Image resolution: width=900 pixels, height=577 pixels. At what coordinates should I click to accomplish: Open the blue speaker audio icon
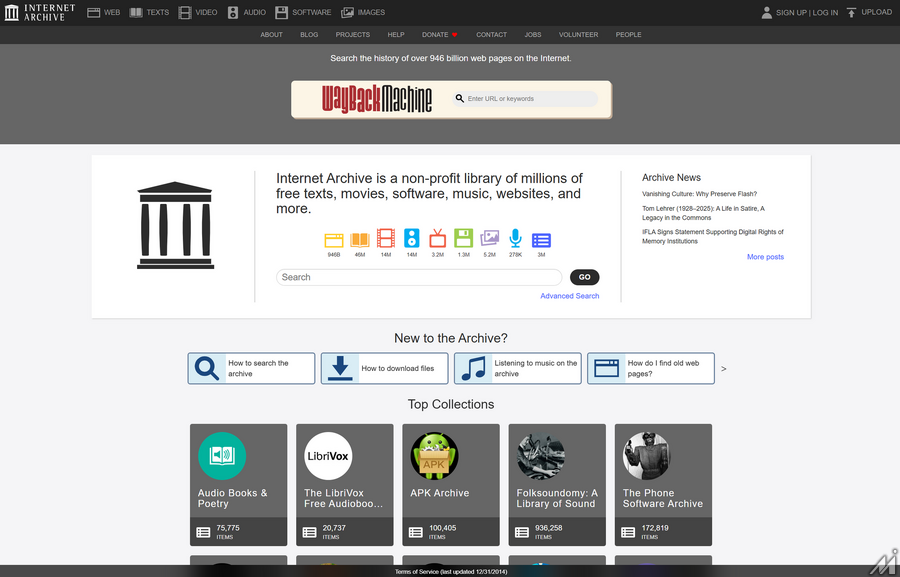(412, 238)
